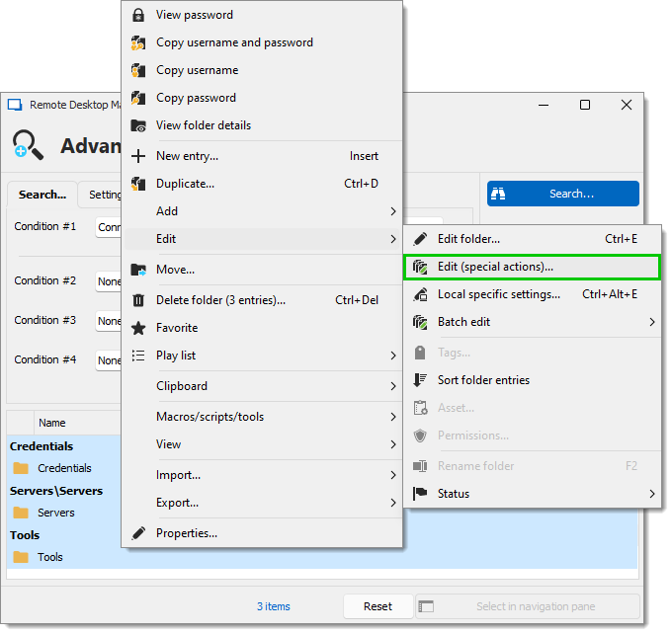This screenshot has width=672, height=634.
Task: Expand the Play list submenu
Action: 393,356
